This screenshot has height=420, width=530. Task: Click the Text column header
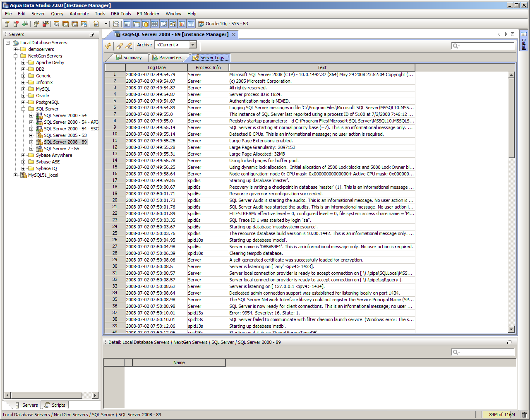click(x=322, y=67)
